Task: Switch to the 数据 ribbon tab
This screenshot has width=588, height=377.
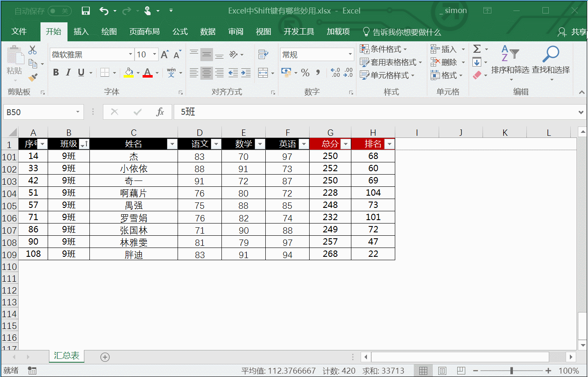Action: click(208, 32)
